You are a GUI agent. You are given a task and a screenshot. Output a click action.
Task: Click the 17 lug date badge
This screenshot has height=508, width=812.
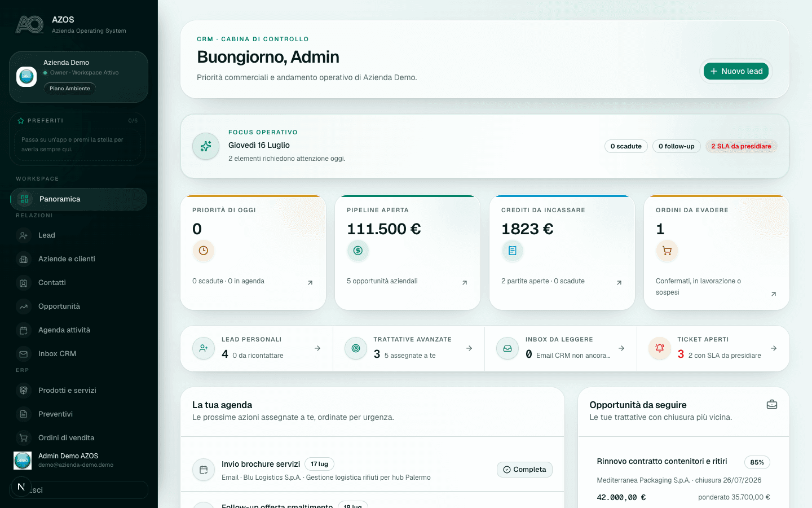pyautogui.click(x=319, y=464)
